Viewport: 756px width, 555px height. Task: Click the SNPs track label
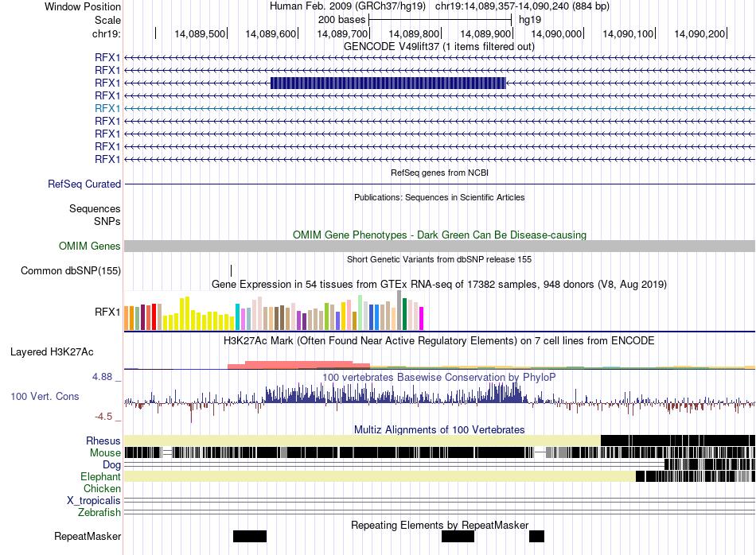tap(107, 221)
